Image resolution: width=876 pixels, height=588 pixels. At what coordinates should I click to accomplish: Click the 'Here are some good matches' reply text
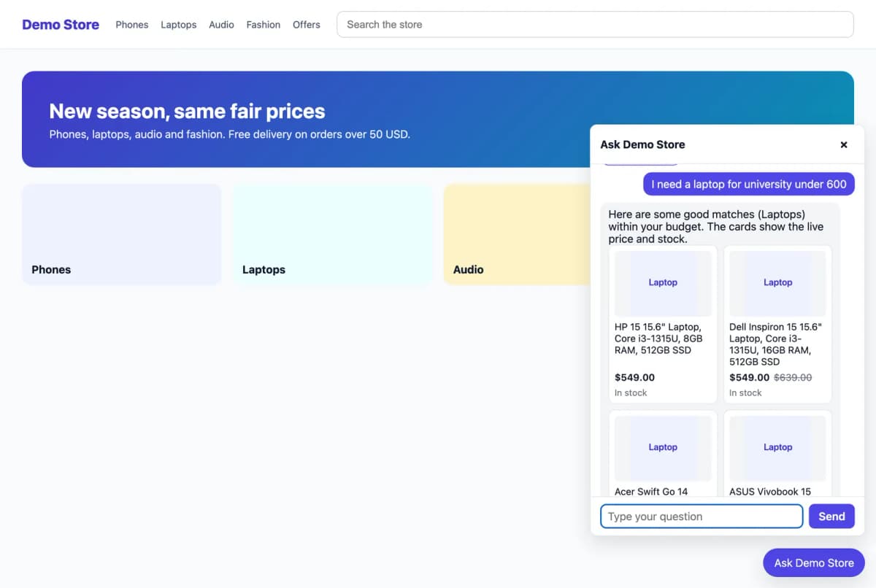click(716, 227)
